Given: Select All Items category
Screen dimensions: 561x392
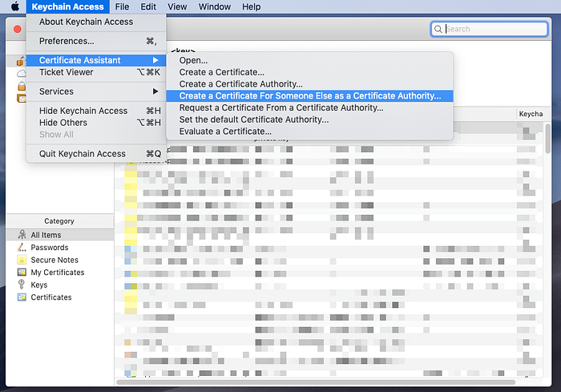Looking at the screenshot, I should pyautogui.click(x=60, y=235).
